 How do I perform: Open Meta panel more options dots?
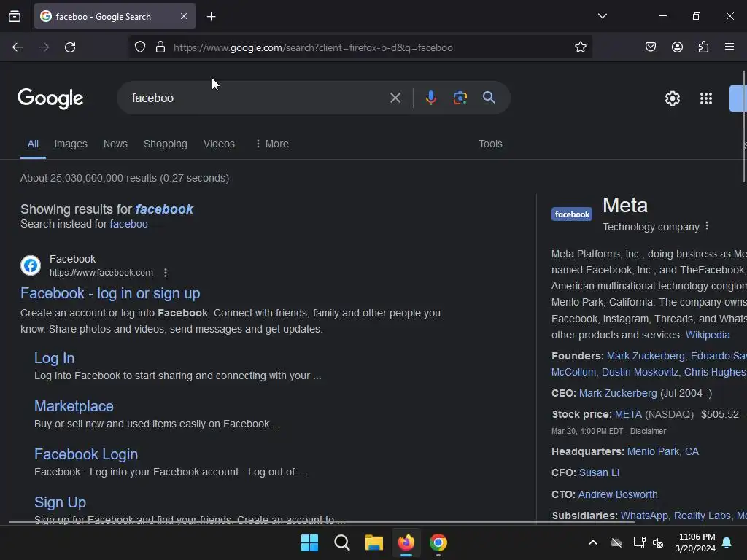706,226
